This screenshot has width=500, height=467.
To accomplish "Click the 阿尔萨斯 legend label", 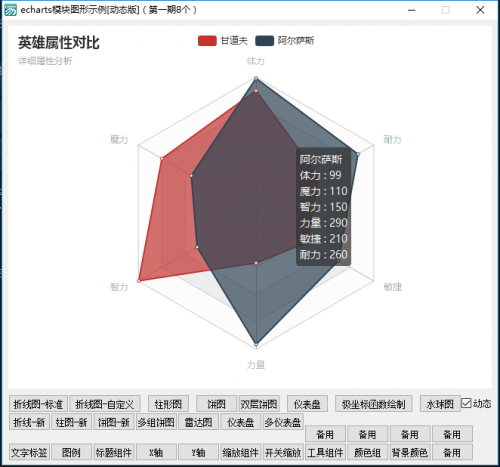I will click(x=296, y=41).
